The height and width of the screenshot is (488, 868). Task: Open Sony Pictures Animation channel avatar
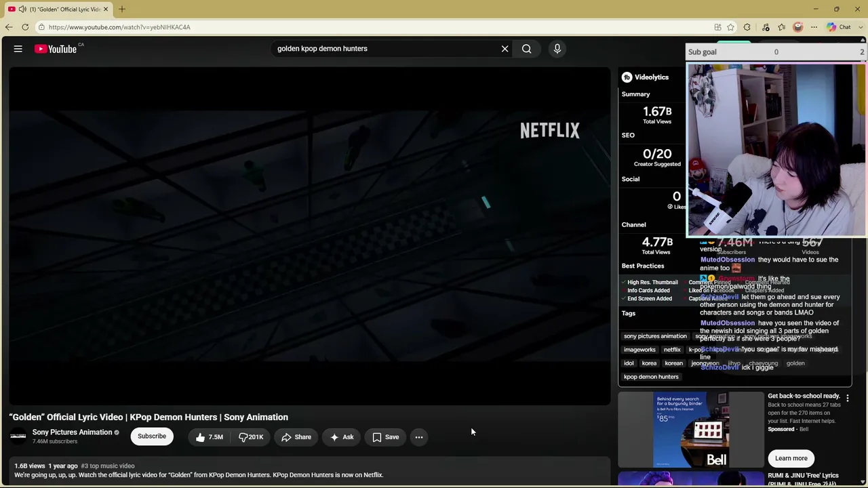click(x=18, y=436)
